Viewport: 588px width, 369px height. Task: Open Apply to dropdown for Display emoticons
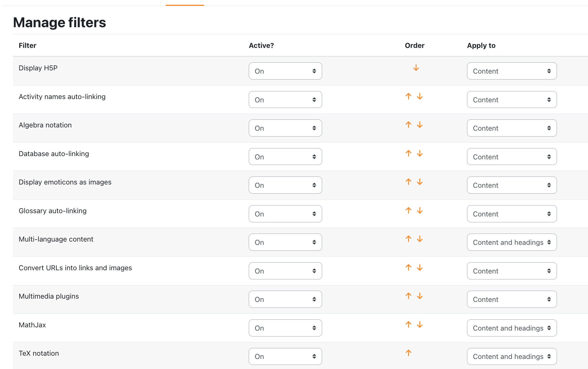click(512, 185)
